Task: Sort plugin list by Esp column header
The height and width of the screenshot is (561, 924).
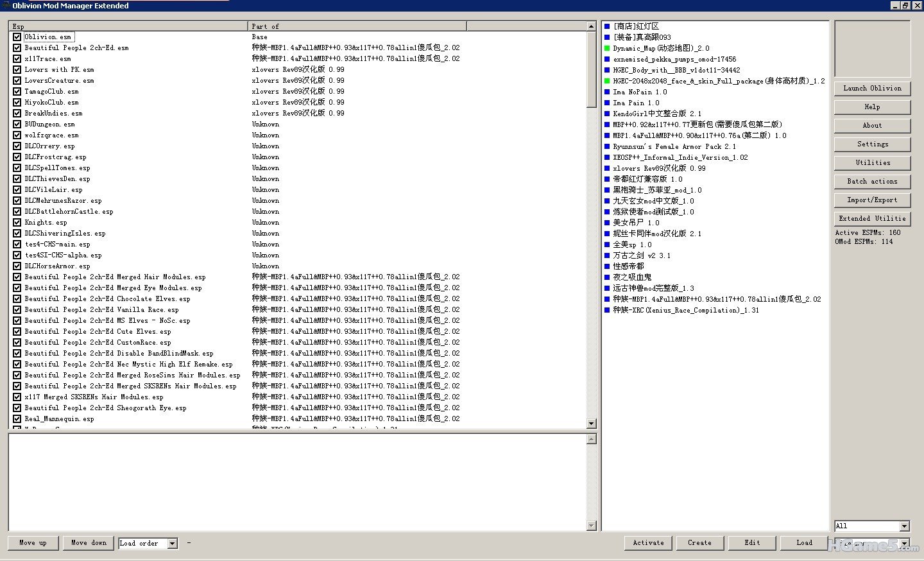Action: [x=128, y=26]
